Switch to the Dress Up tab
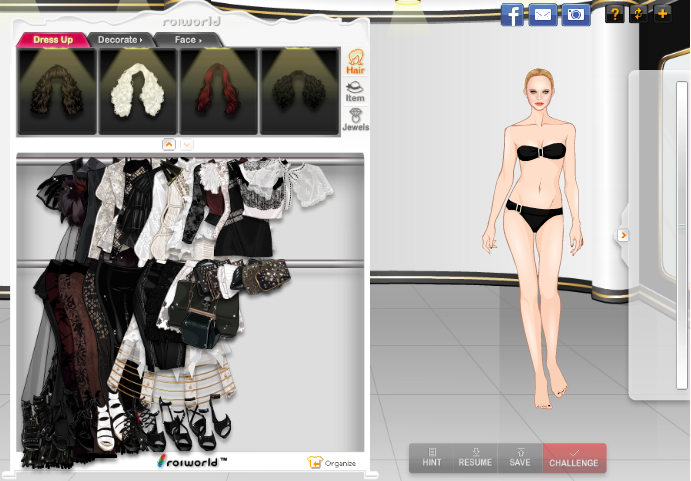691x481 pixels. [52, 40]
